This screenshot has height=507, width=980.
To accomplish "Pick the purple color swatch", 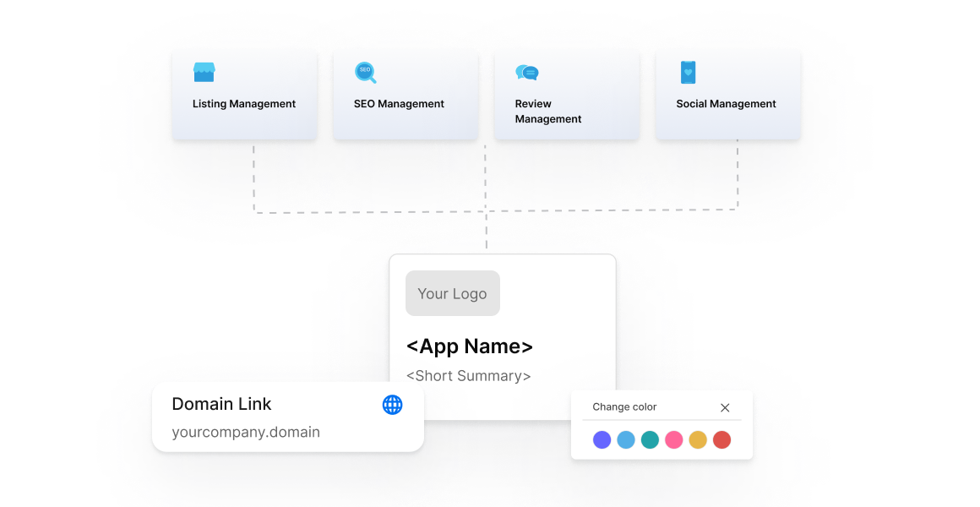I will point(602,439).
